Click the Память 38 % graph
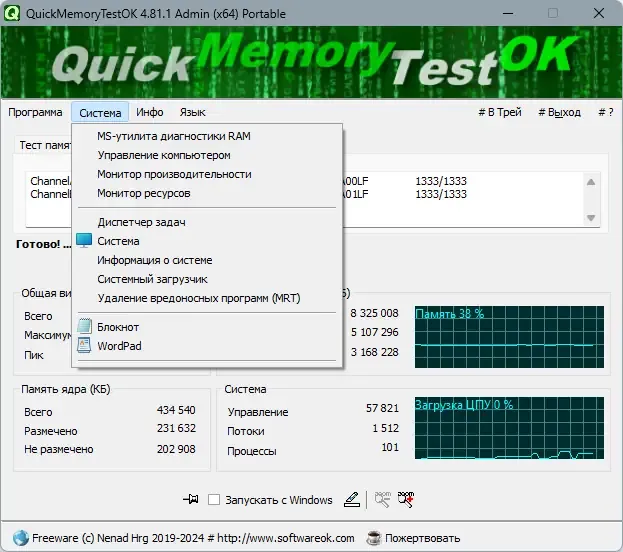The height and width of the screenshot is (552, 623). (x=509, y=337)
